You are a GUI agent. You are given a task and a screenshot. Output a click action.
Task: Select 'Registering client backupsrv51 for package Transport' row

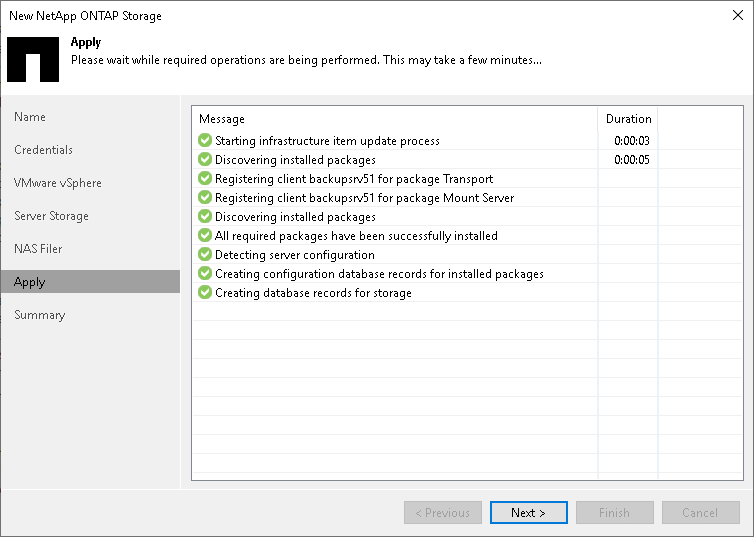[468, 178]
